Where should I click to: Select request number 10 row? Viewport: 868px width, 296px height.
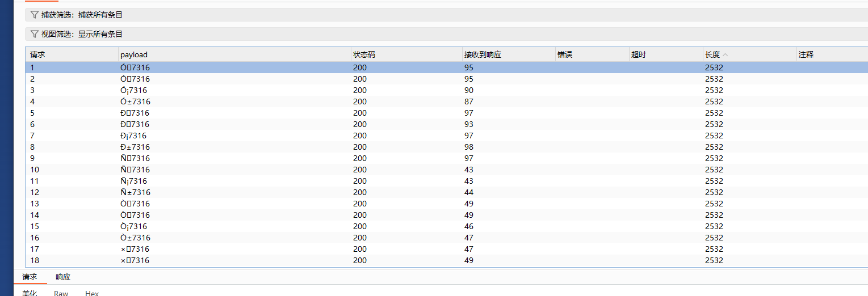447,170
